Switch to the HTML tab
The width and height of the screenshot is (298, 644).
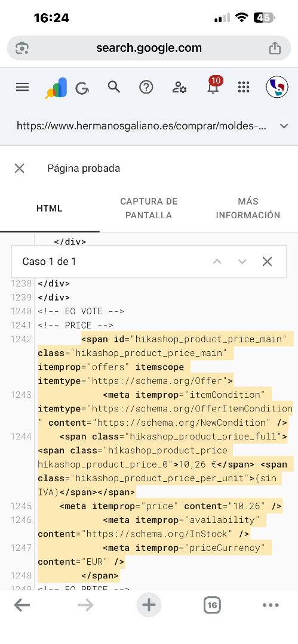point(50,208)
